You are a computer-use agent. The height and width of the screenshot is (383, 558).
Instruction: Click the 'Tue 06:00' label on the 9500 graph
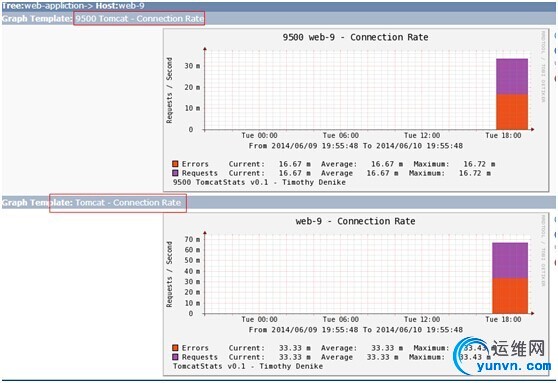pos(341,136)
